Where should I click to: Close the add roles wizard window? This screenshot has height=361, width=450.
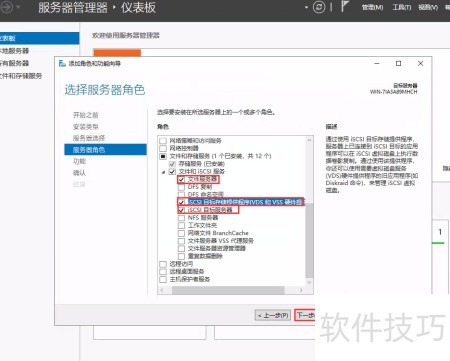click(420, 63)
